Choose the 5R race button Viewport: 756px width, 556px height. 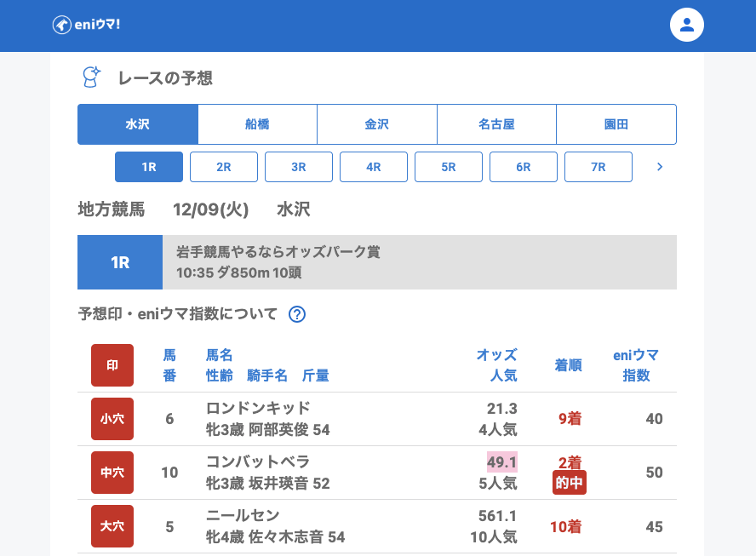tap(449, 167)
